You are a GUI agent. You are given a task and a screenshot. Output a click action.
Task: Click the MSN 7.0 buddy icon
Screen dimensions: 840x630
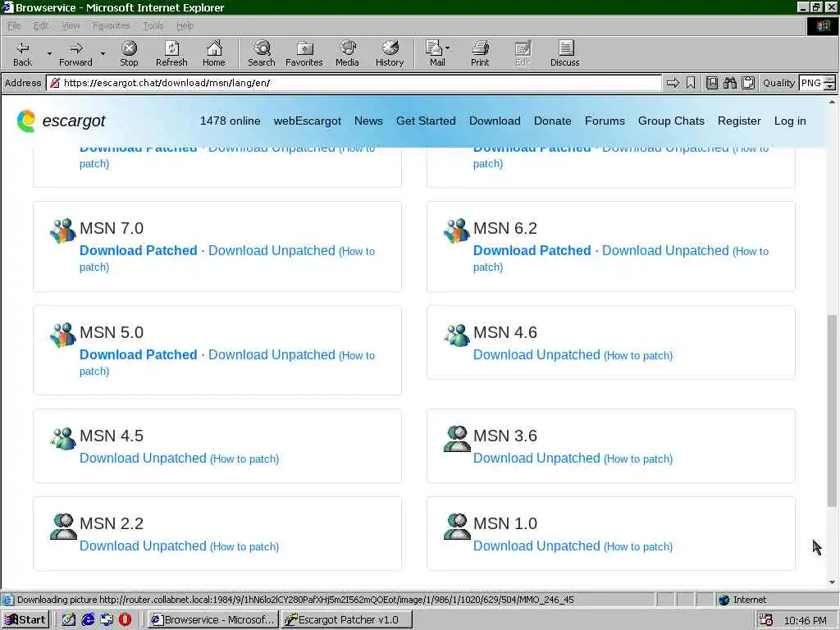point(62,231)
